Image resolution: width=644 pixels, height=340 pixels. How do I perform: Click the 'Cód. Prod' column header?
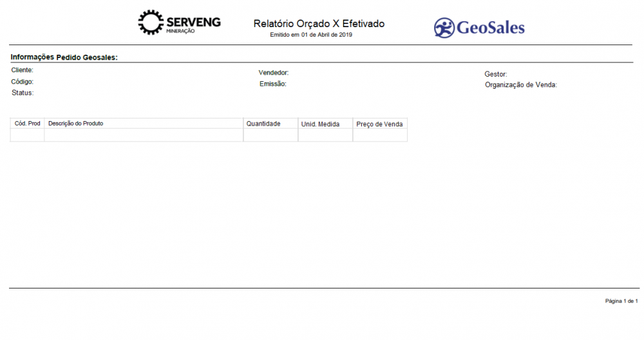pyautogui.click(x=28, y=124)
